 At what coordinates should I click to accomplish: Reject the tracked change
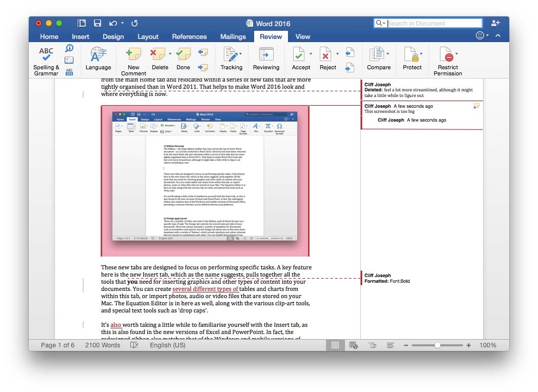(328, 58)
